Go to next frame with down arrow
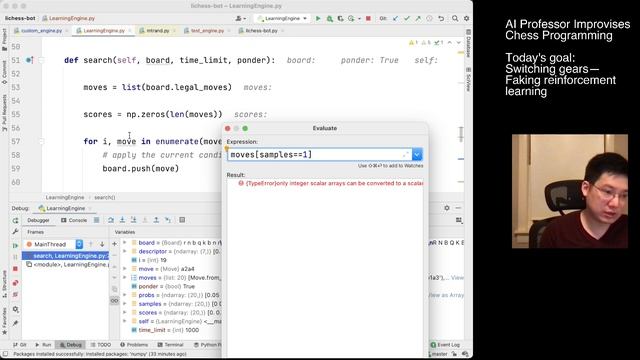 [x=102, y=244]
